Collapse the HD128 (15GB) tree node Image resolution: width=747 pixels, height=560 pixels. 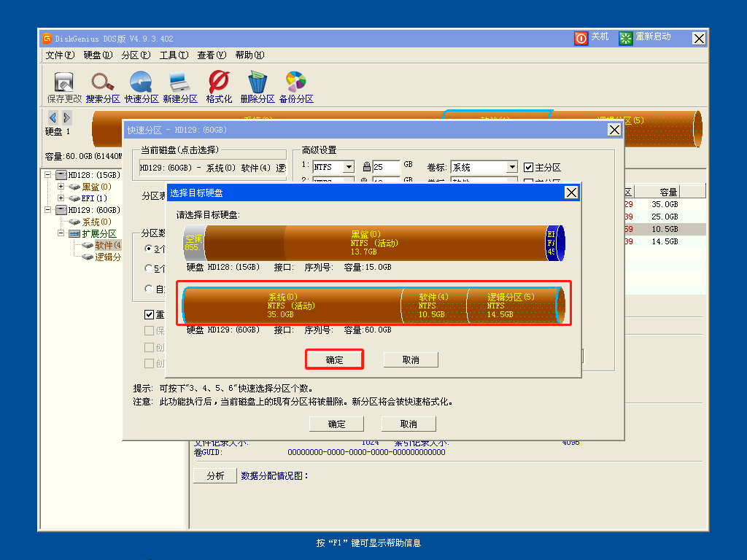(x=48, y=175)
